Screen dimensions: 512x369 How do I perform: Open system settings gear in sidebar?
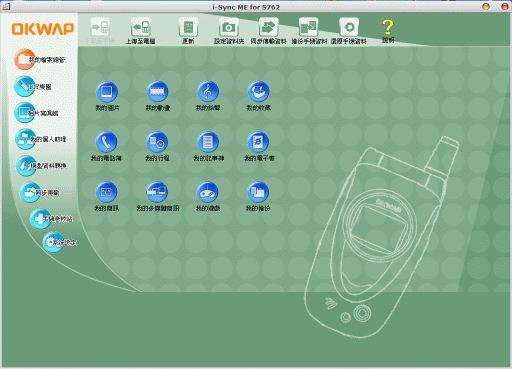(x=53, y=242)
